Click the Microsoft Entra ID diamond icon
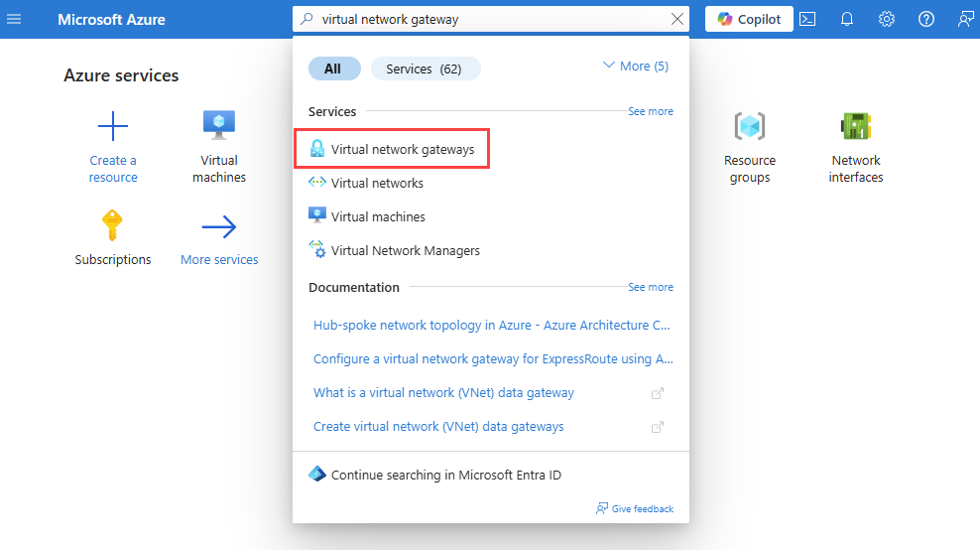 [317, 474]
